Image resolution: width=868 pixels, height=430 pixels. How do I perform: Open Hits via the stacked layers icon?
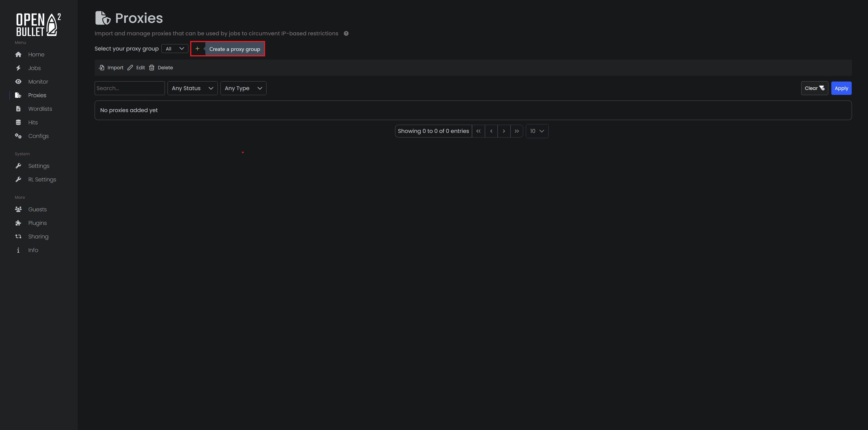pyautogui.click(x=18, y=122)
